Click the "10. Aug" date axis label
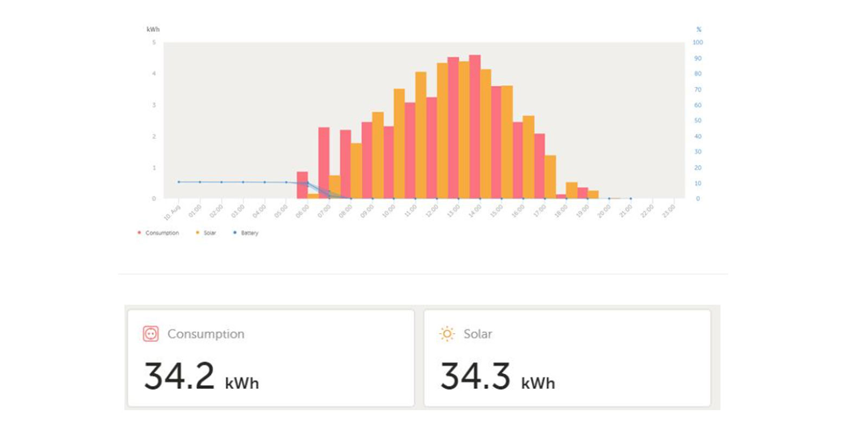 [x=172, y=212]
